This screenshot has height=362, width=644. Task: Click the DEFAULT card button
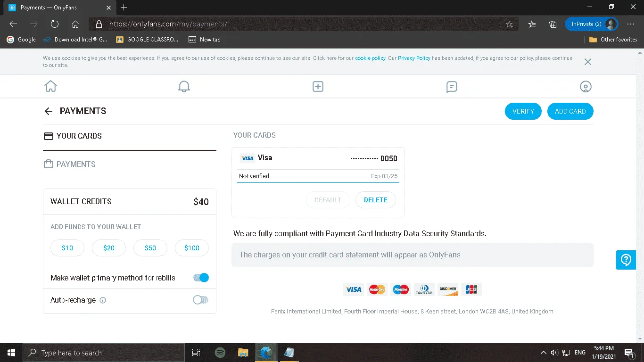(328, 200)
